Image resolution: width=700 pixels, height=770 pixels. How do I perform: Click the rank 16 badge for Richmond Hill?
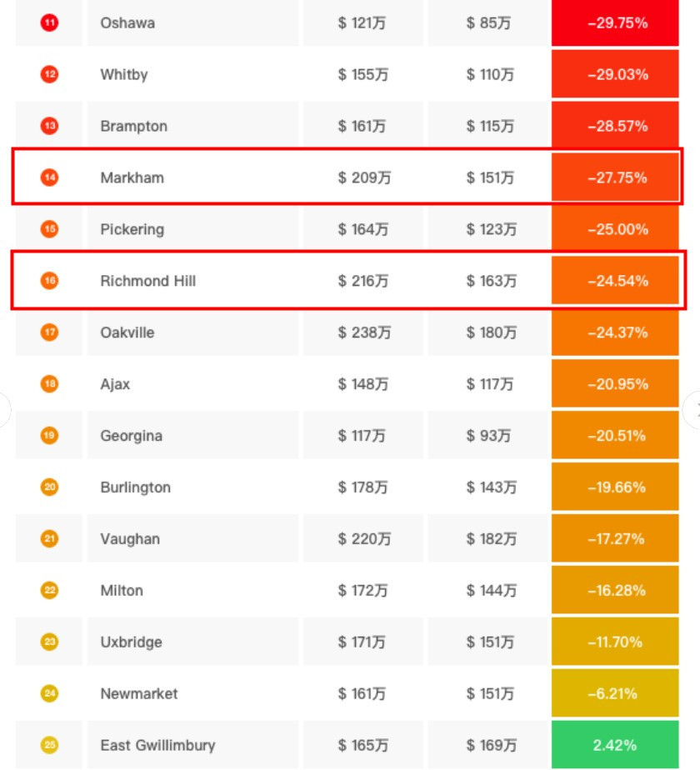(x=49, y=281)
